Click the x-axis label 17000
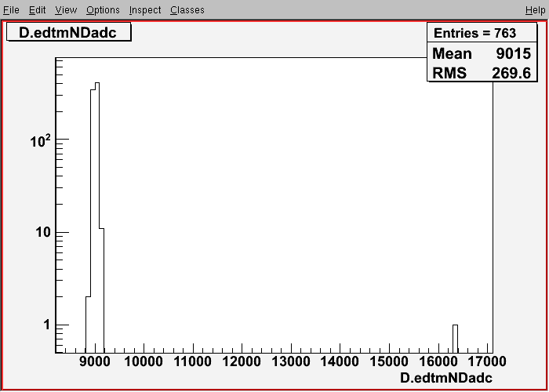549x392 pixels. (488, 361)
